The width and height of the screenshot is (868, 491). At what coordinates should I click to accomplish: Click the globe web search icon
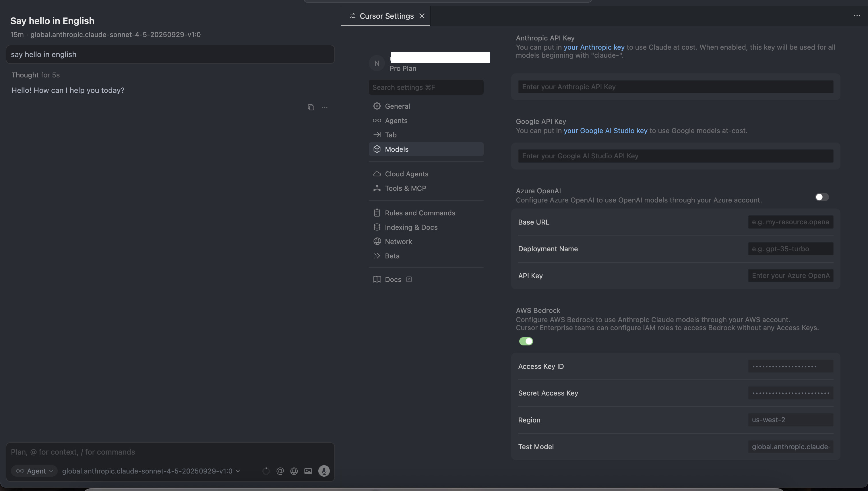(x=294, y=471)
